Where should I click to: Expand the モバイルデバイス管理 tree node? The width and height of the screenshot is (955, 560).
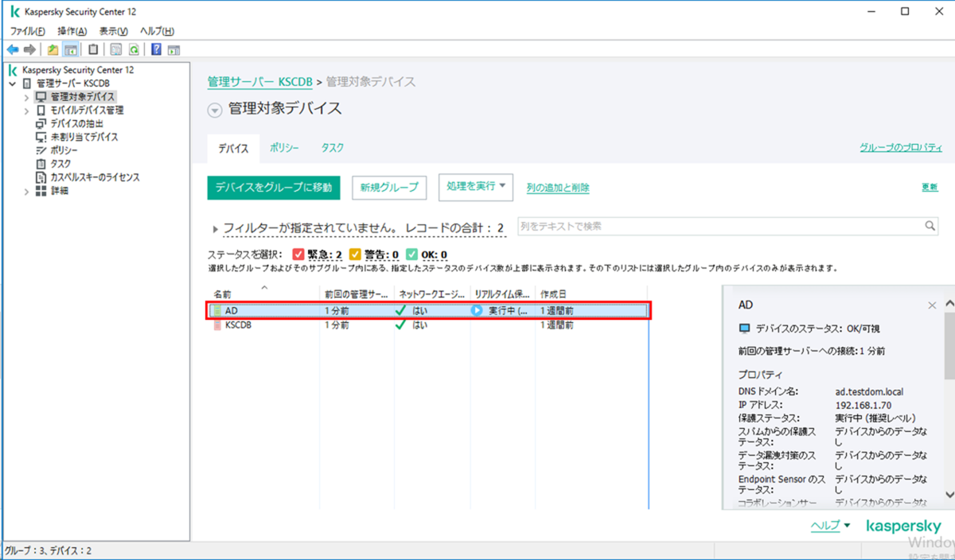click(26, 111)
